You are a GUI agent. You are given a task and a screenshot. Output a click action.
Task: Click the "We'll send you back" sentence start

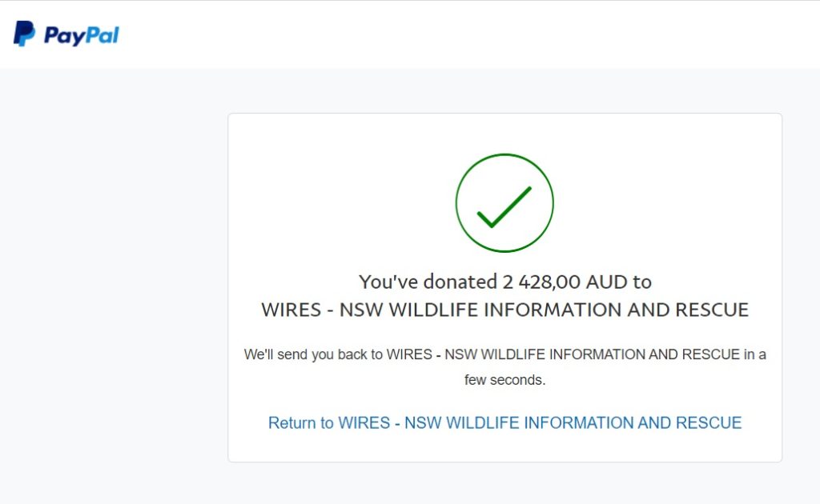(x=314, y=354)
